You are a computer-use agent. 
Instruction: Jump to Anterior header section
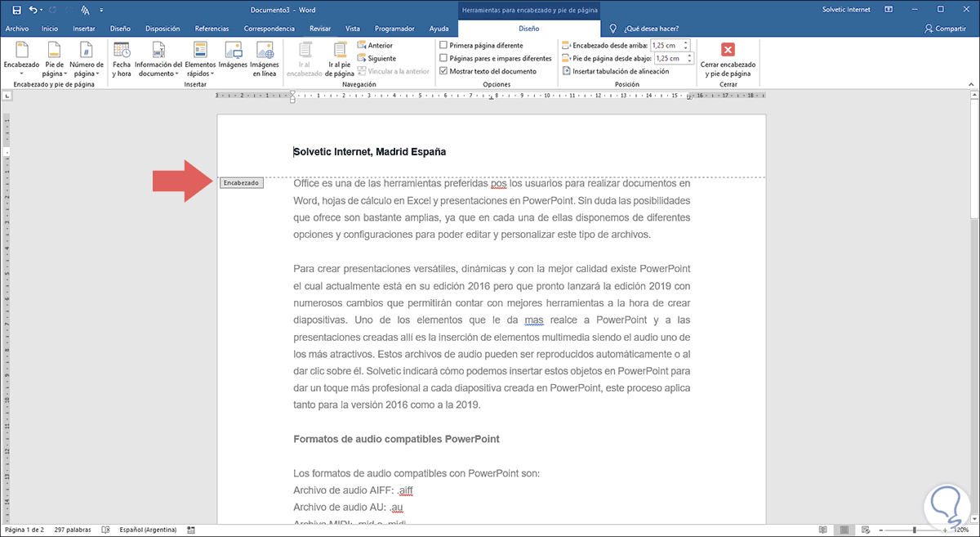(x=375, y=46)
